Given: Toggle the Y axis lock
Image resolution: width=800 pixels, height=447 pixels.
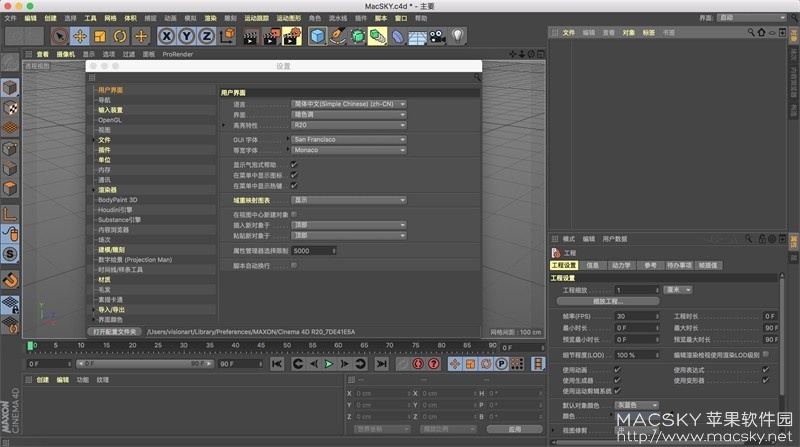Looking at the screenshot, I should [186, 36].
